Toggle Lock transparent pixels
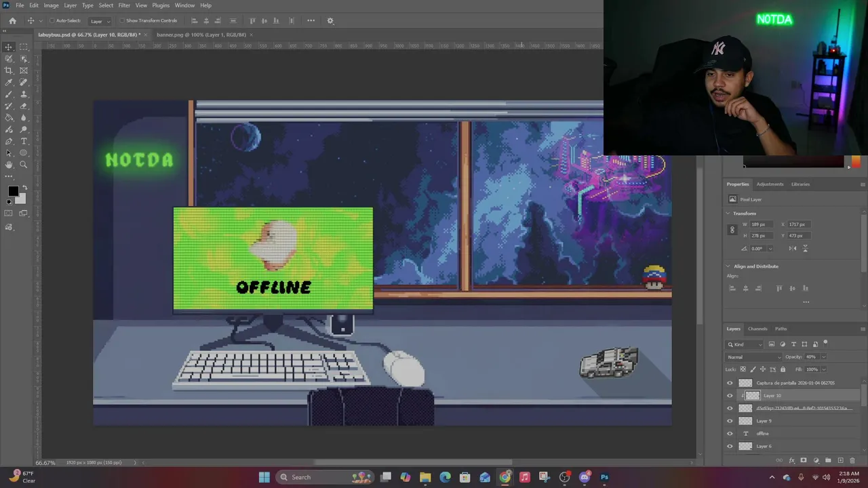868x488 pixels. (x=743, y=369)
